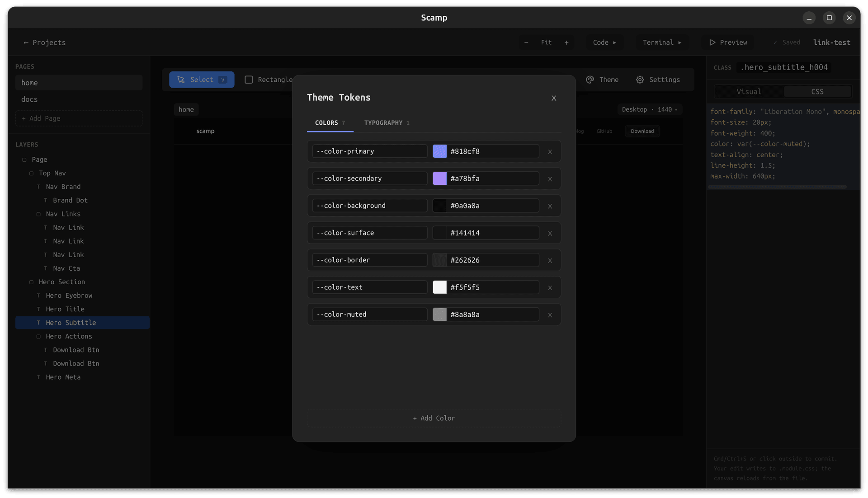The height and width of the screenshot is (498, 868).
Task: Close the Theme Tokens dialog
Action: [x=553, y=98]
